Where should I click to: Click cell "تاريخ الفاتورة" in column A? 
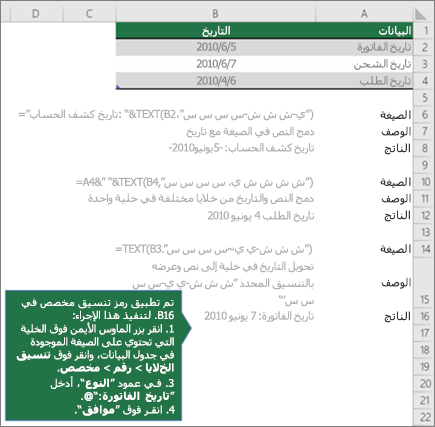pos(364,47)
